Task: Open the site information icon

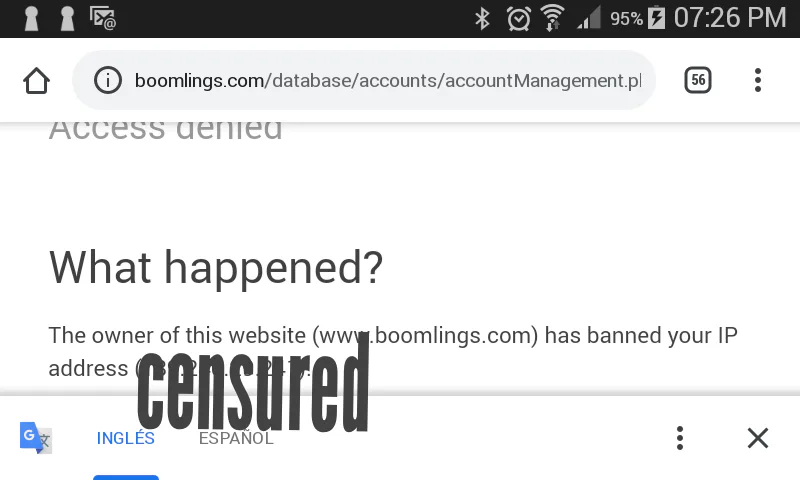Action: 108,80
